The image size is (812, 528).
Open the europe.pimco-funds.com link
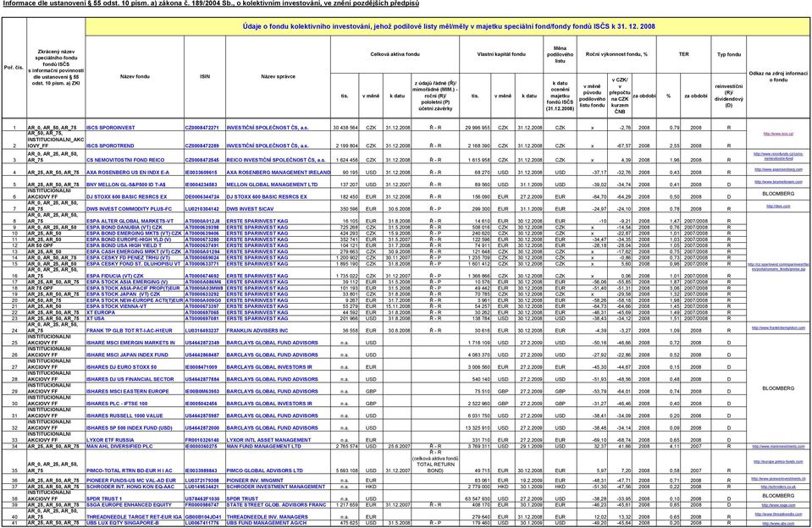point(778,461)
